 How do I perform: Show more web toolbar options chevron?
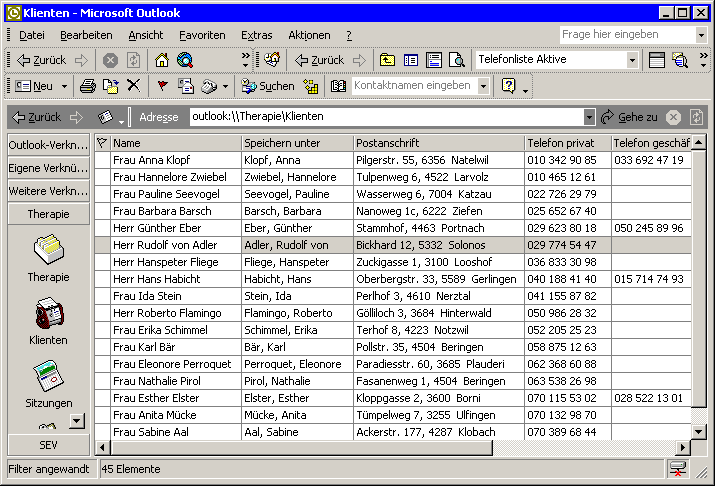[245, 60]
